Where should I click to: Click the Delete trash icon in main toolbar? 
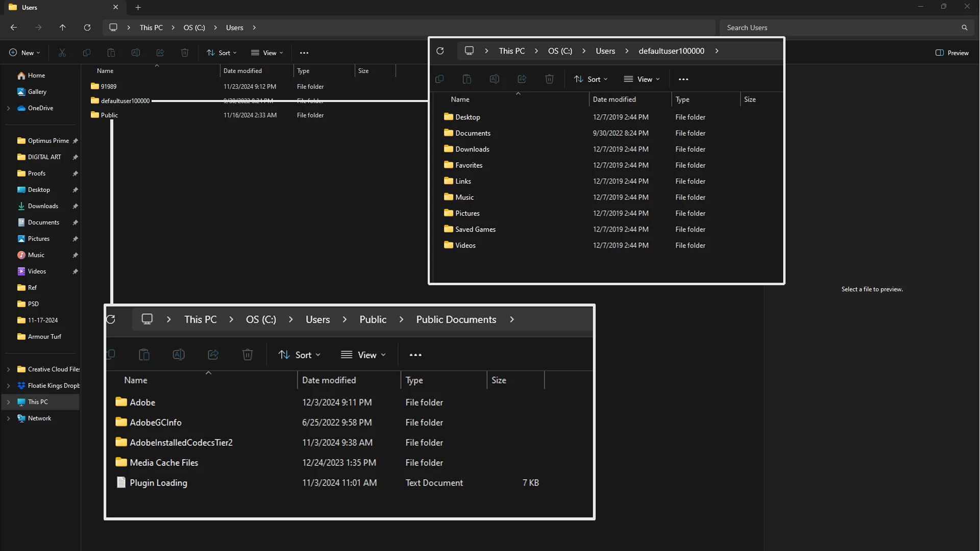pos(185,53)
